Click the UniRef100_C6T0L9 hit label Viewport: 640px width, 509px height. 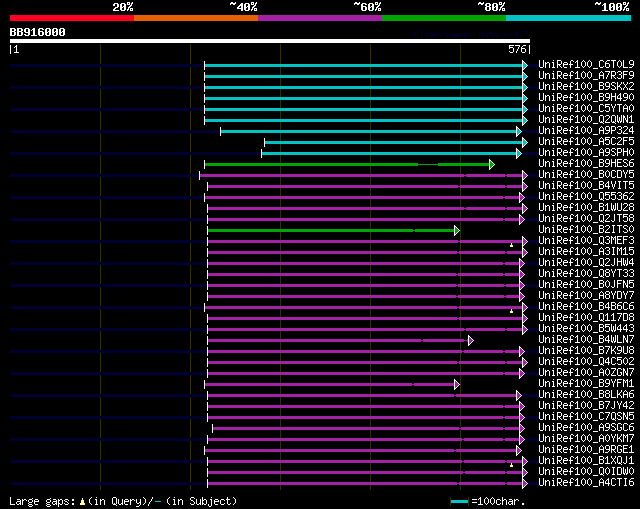pyautogui.click(x=586, y=64)
